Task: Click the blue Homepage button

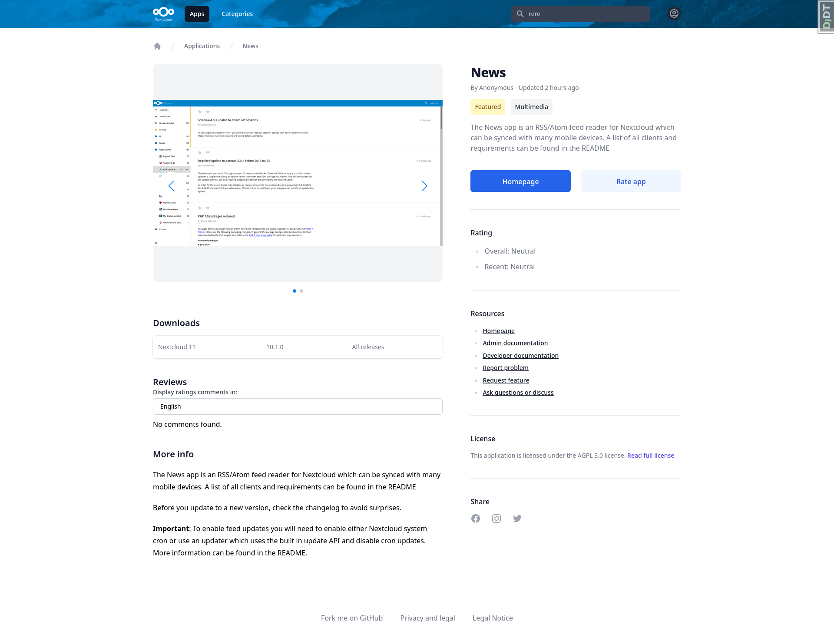Action: tap(520, 181)
